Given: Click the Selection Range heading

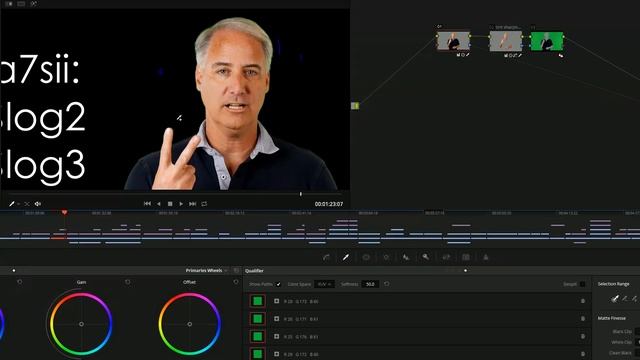Looking at the screenshot, I should point(613,284).
